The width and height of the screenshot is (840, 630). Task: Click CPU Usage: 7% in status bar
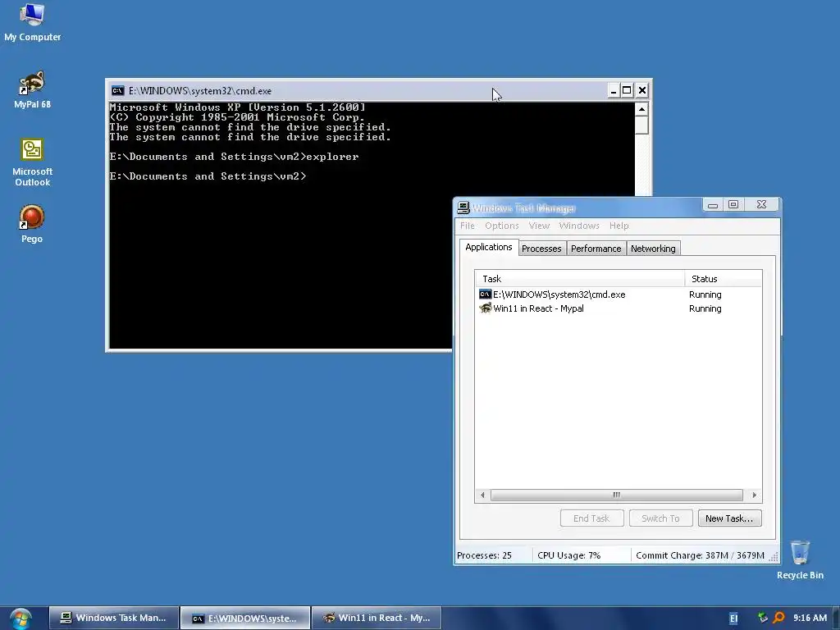pos(569,555)
